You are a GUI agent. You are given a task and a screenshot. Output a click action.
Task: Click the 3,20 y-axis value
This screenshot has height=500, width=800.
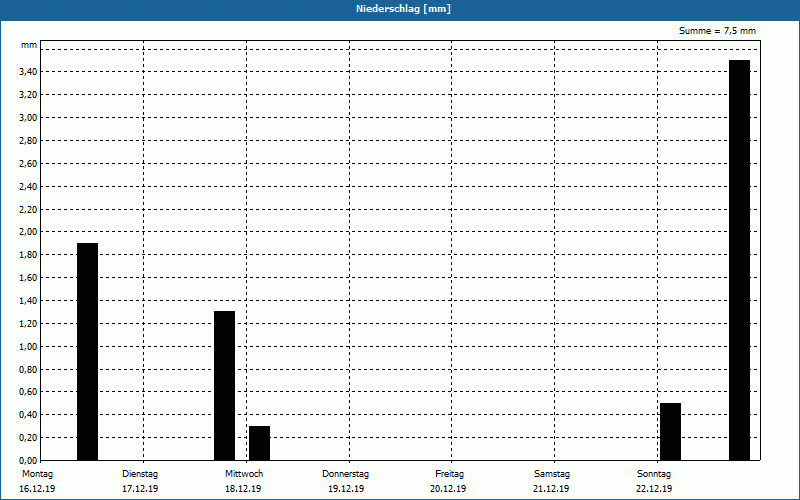coord(28,95)
